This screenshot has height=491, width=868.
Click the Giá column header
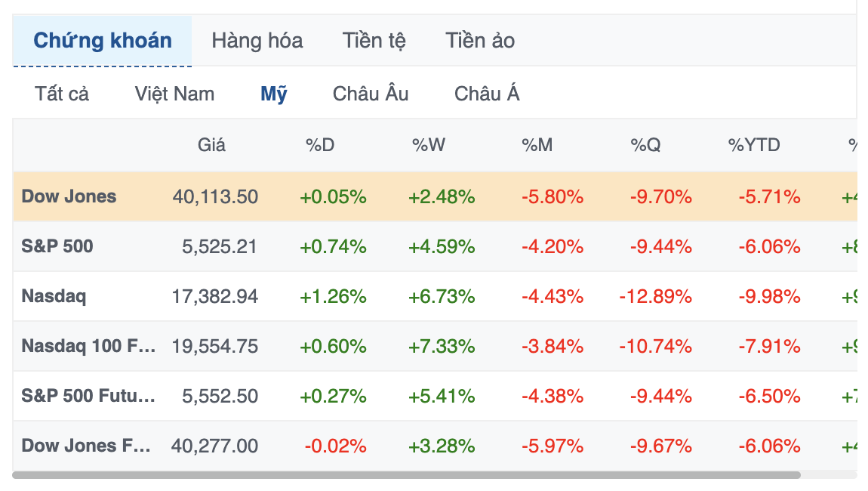click(211, 145)
